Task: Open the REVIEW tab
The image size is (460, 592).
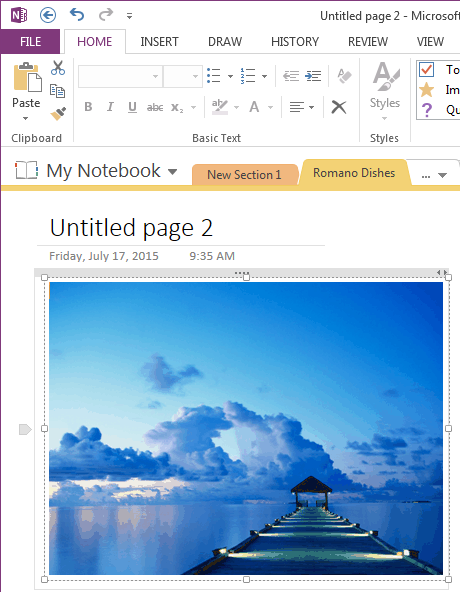Action: pyautogui.click(x=368, y=42)
